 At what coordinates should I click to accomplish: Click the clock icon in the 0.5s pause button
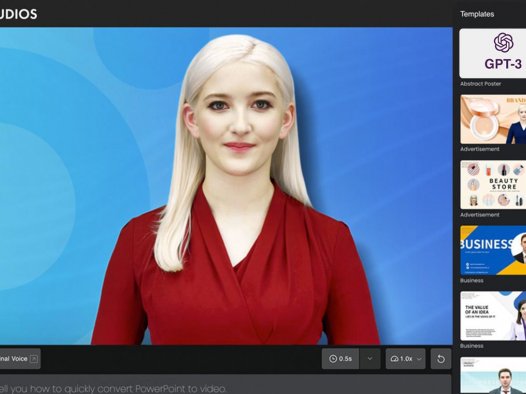(x=333, y=359)
